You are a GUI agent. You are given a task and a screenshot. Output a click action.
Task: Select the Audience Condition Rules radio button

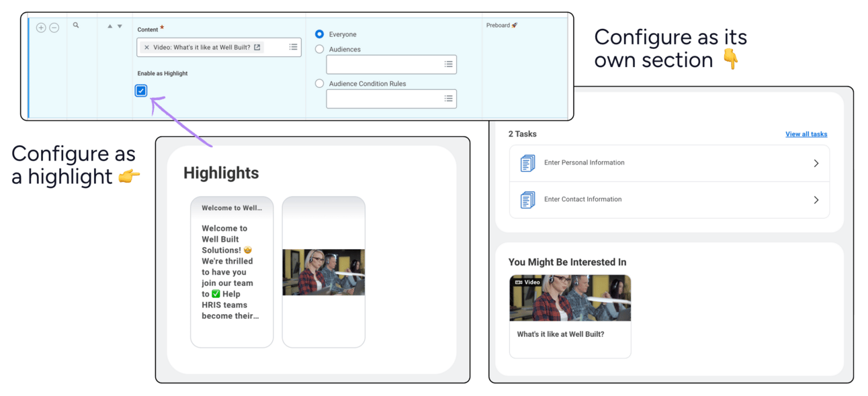pyautogui.click(x=319, y=84)
